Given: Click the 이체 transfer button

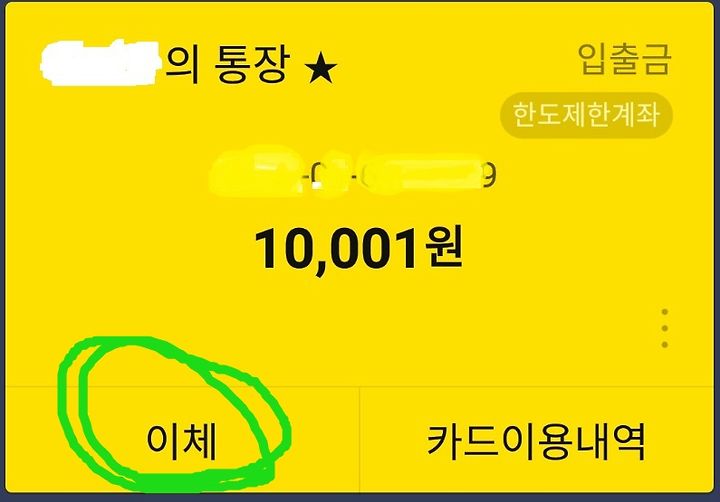Looking at the screenshot, I should pyautogui.click(x=181, y=441).
